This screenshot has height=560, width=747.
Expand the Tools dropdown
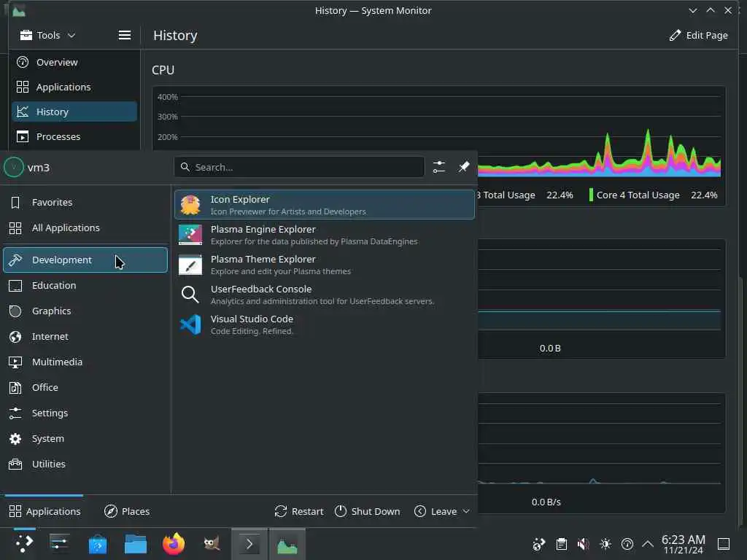(47, 35)
